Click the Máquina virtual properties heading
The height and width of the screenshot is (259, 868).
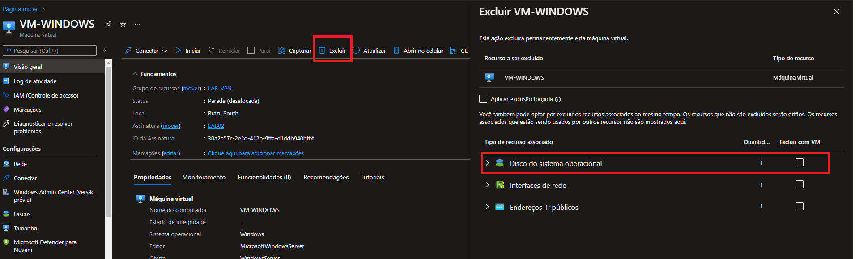[171, 199]
